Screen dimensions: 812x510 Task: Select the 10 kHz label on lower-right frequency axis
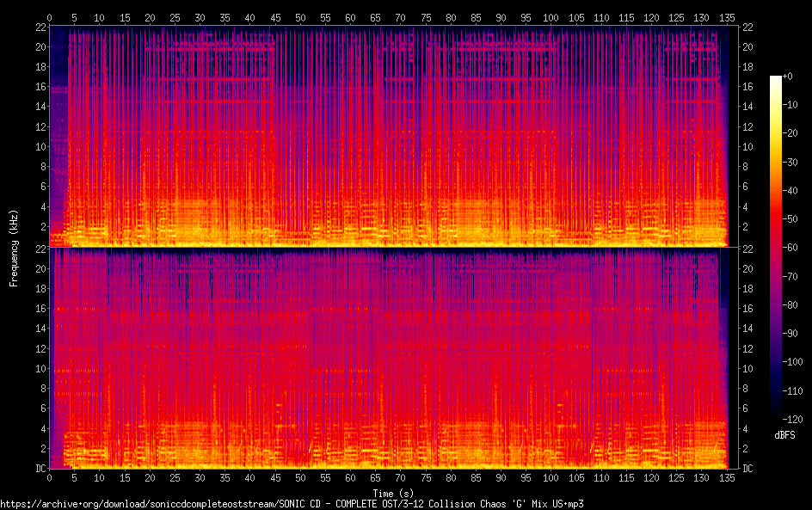[x=747, y=368]
